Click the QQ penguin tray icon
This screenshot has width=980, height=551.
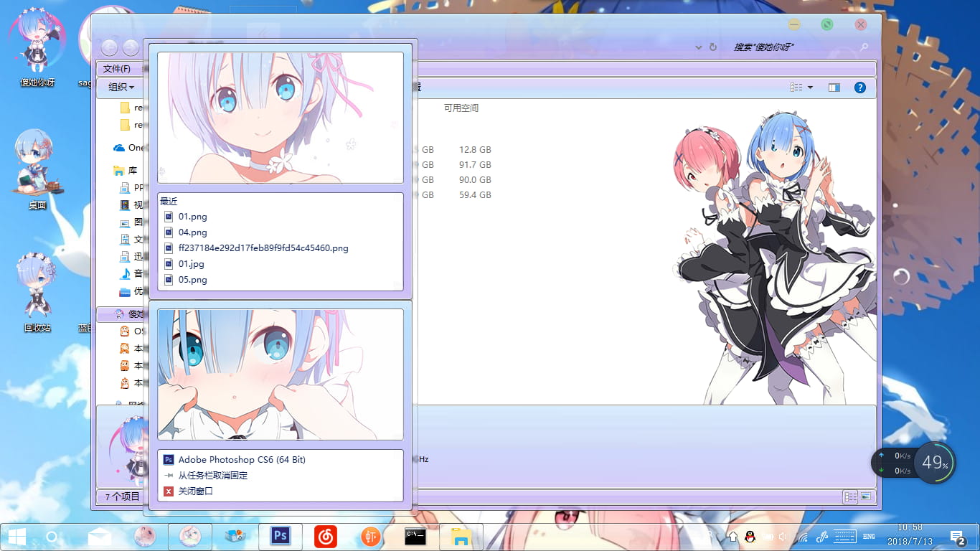coord(750,536)
